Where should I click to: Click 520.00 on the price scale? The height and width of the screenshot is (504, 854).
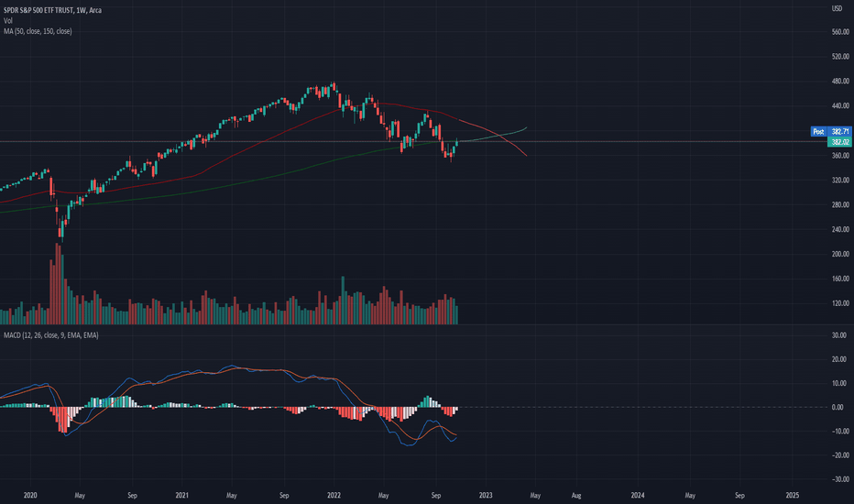[x=840, y=57]
